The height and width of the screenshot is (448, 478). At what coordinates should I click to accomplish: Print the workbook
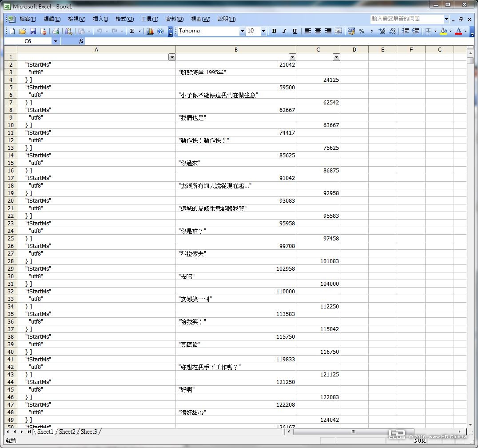tap(56, 31)
